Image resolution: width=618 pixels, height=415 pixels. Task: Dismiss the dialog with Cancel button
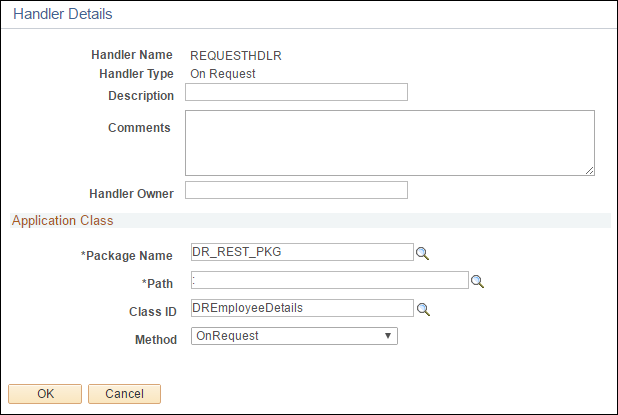coord(124,394)
